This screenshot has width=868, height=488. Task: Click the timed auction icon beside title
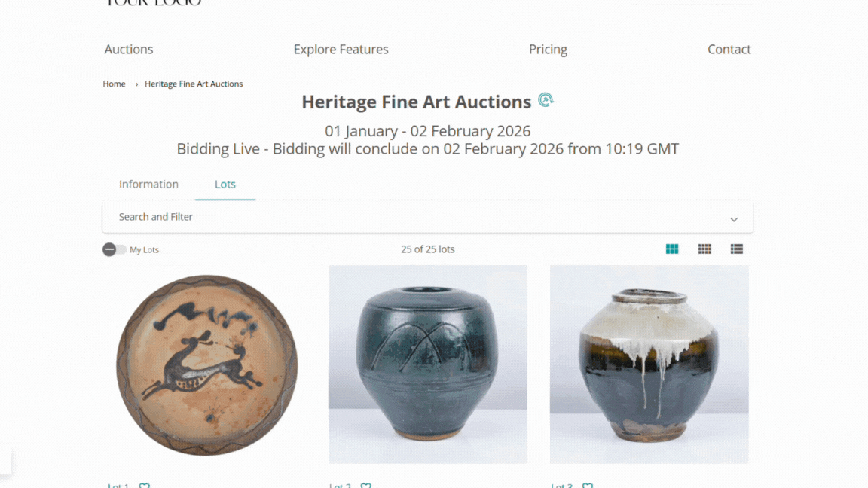click(x=546, y=100)
